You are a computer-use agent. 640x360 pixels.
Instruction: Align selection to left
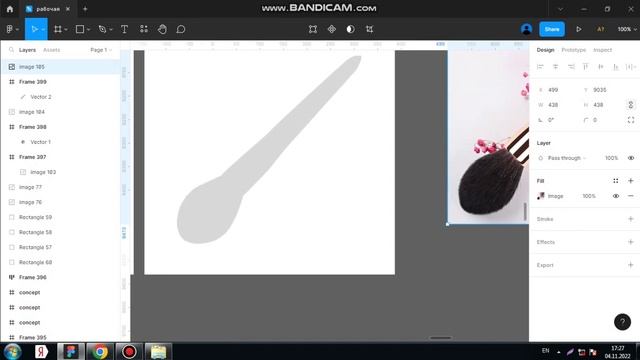click(x=540, y=67)
